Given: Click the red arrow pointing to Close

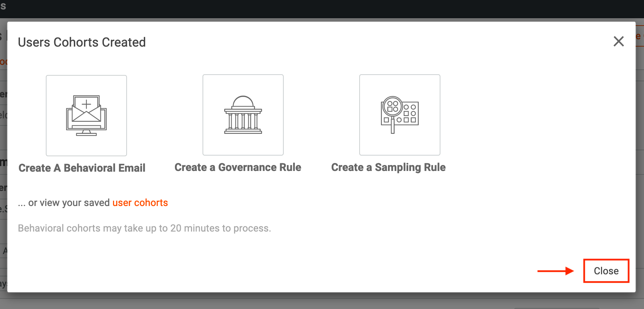Looking at the screenshot, I should [555, 271].
